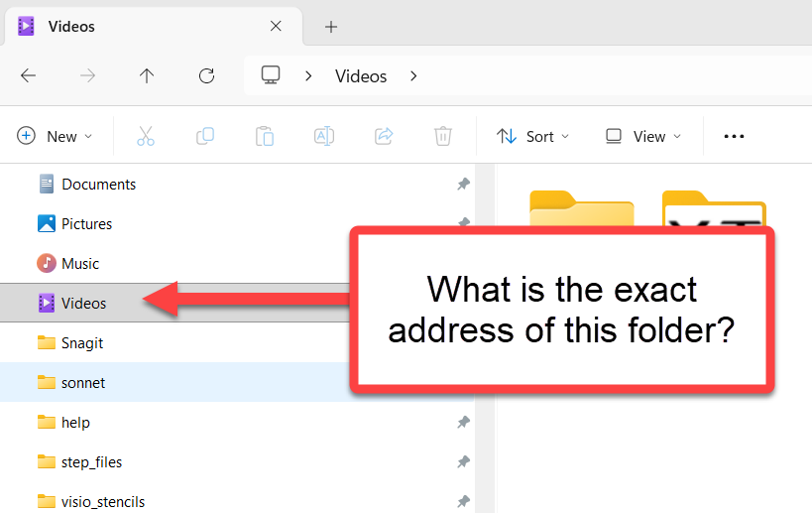Unpin visio_stencils using its pin icon
This screenshot has width=812, height=513.
pos(463,502)
